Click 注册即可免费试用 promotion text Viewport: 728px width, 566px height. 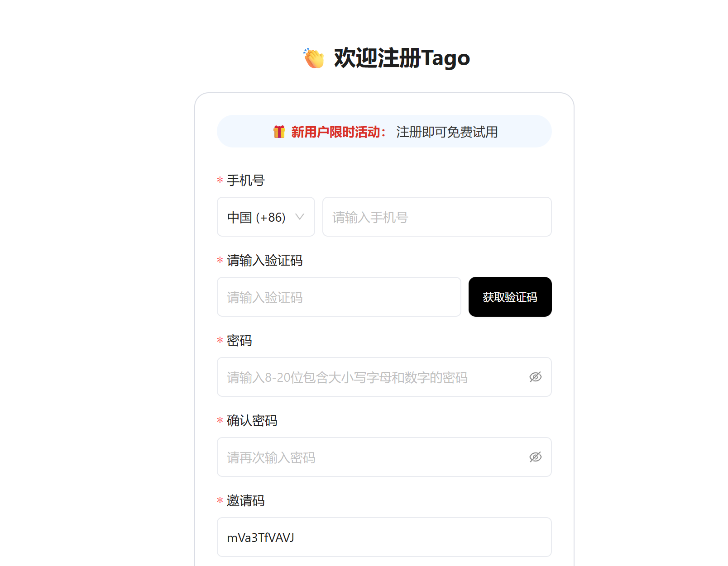(446, 132)
